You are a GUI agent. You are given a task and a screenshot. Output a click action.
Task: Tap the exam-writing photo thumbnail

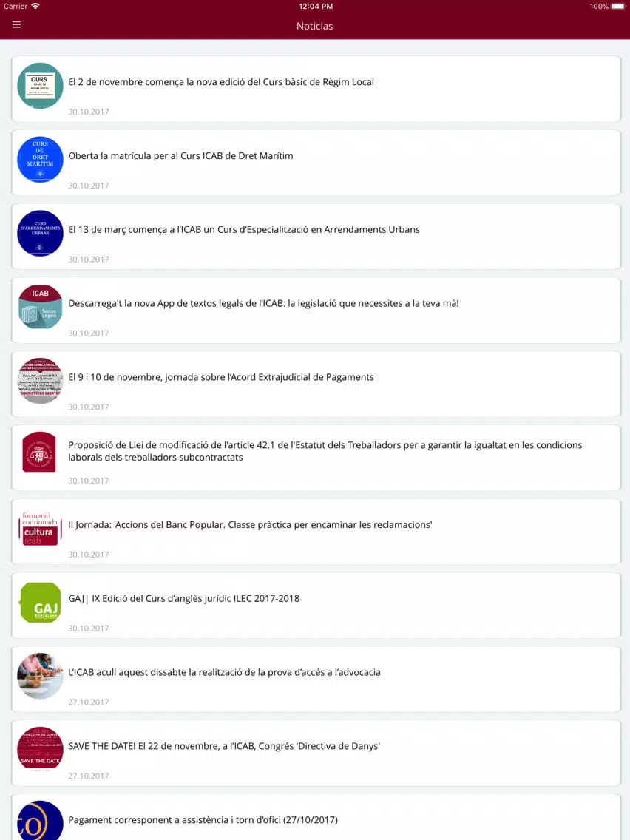(x=40, y=676)
